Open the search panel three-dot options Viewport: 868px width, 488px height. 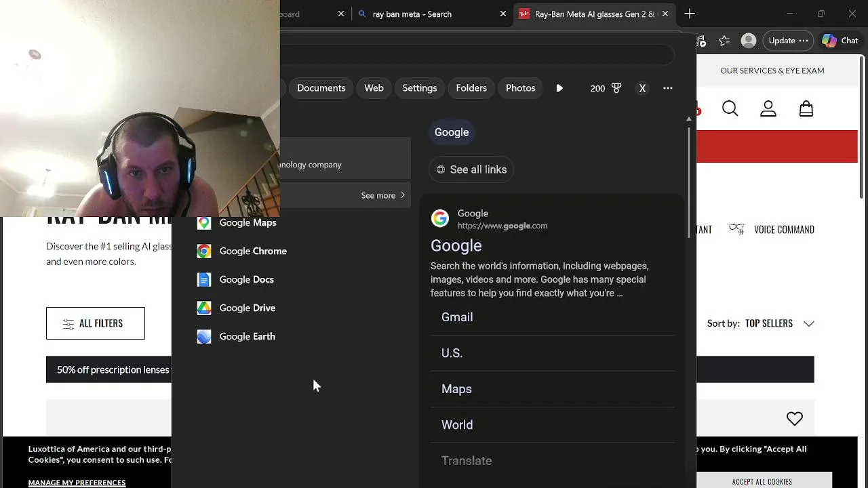click(x=668, y=88)
